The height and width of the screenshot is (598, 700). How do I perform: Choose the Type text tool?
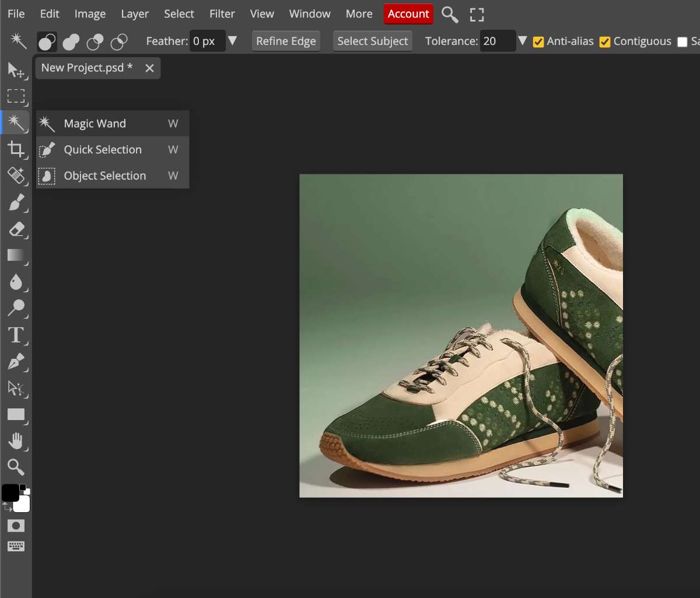tap(16, 335)
